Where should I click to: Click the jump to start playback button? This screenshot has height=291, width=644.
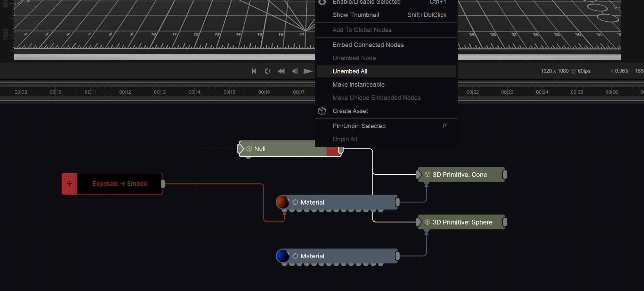[x=254, y=71]
